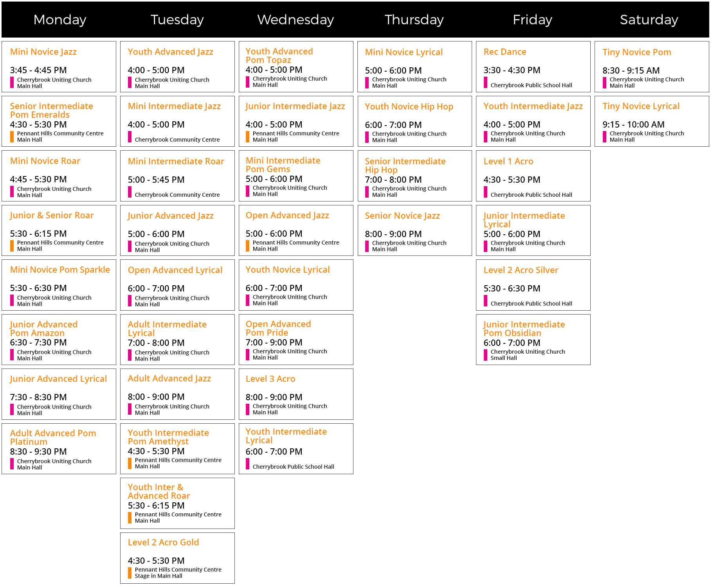Click pink venue marker on Mini Novice Jazz

point(12,83)
